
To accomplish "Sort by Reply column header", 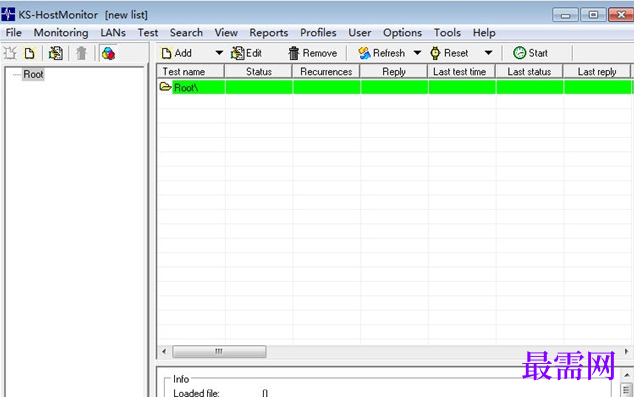I will (x=394, y=72).
